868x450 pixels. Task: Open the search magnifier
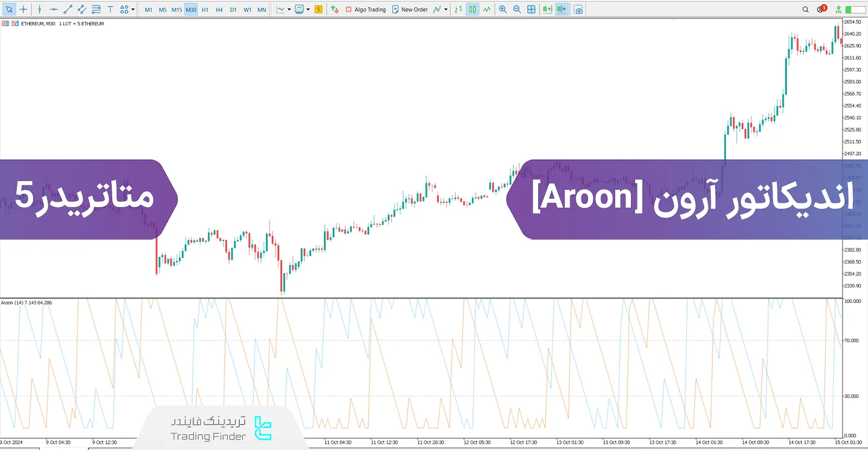pyautogui.click(x=806, y=9)
